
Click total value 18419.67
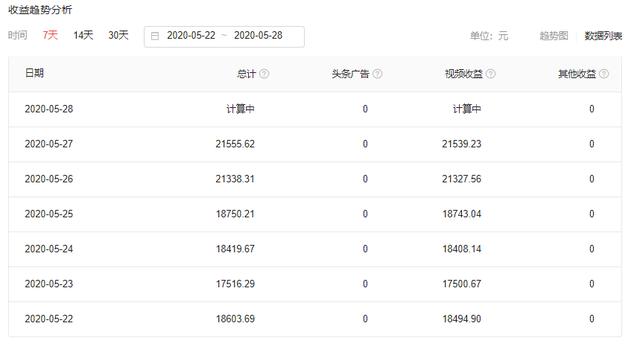coord(235,249)
